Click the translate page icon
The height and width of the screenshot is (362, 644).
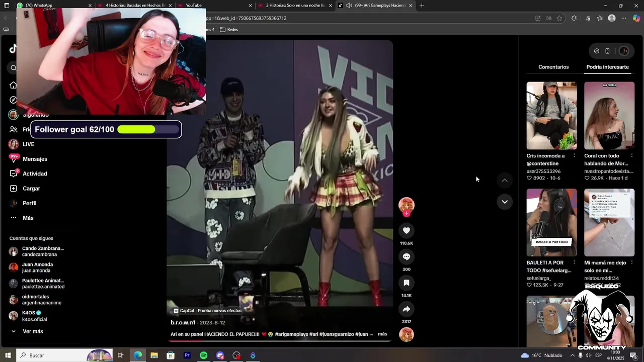549,18
